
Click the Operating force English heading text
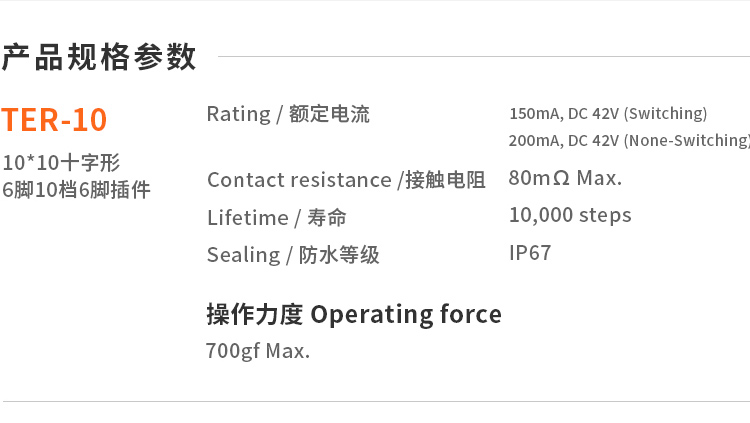(406, 314)
